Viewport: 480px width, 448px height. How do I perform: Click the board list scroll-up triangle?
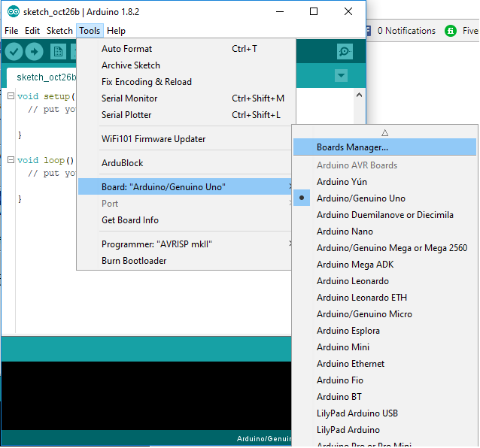click(384, 133)
